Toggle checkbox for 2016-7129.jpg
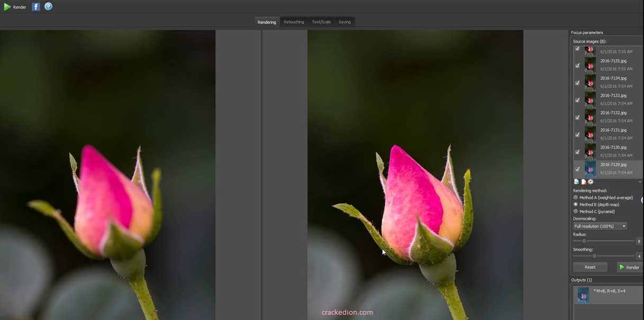The height and width of the screenshot is (320, 644). pos(577,169)
